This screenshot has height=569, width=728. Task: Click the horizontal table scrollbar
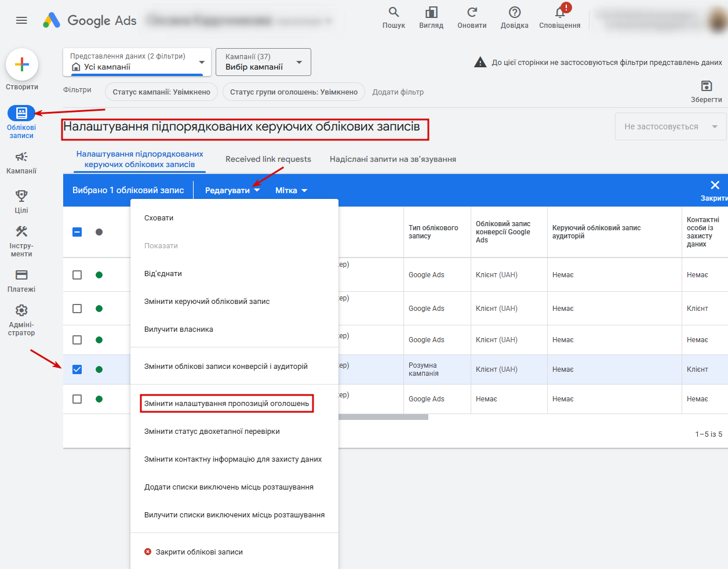pos(383,417)
